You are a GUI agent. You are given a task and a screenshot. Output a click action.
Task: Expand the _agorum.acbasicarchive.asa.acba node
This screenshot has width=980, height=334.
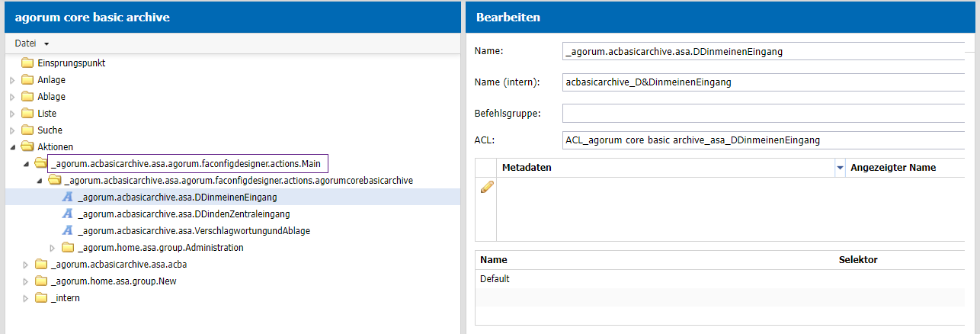tap(26, 264)
